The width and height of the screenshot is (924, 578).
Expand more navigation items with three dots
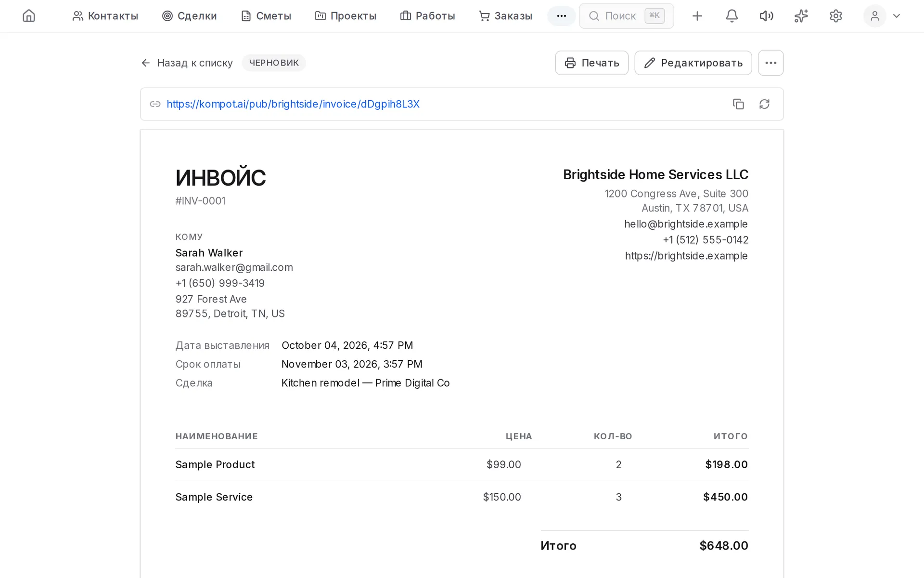[561, 16]
